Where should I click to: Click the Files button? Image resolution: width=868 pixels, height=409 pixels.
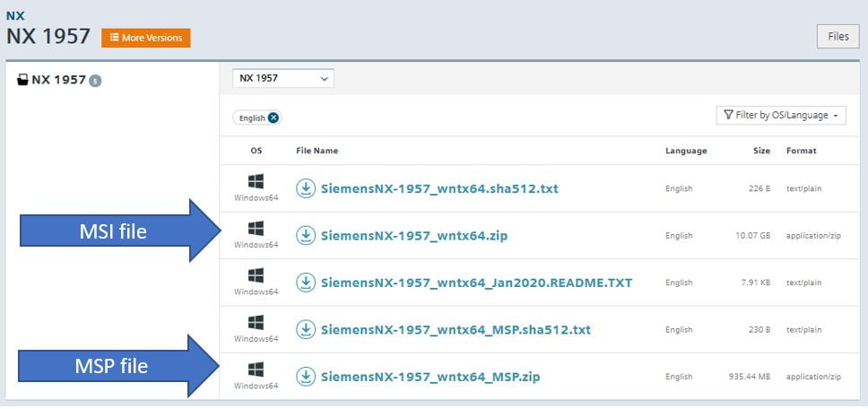coord(838,37)
